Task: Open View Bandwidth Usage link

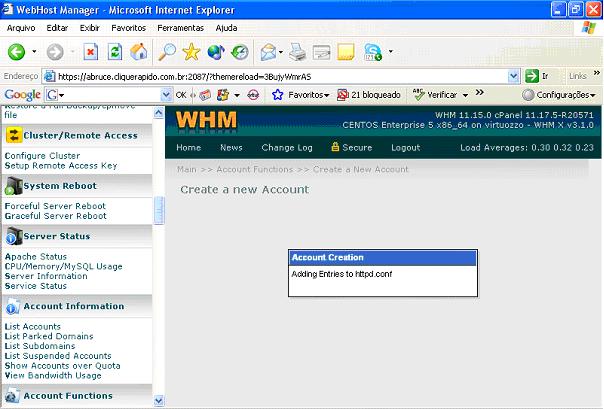Action: pos(53,375)
